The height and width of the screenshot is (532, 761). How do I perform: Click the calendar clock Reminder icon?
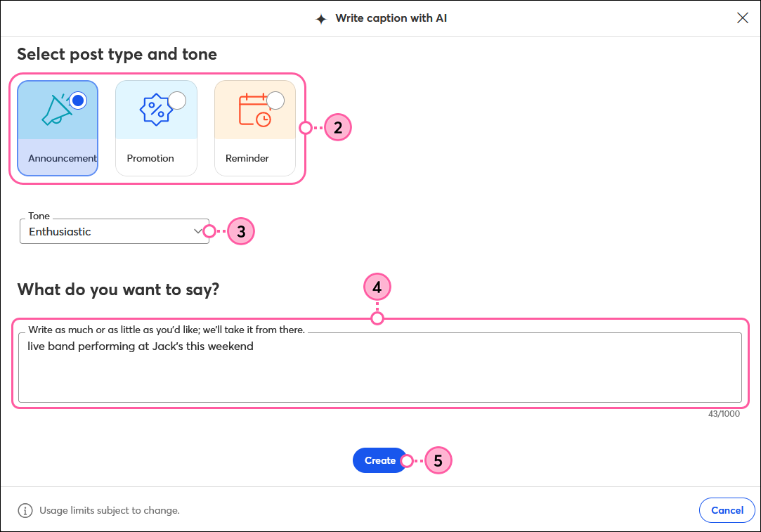255,110
